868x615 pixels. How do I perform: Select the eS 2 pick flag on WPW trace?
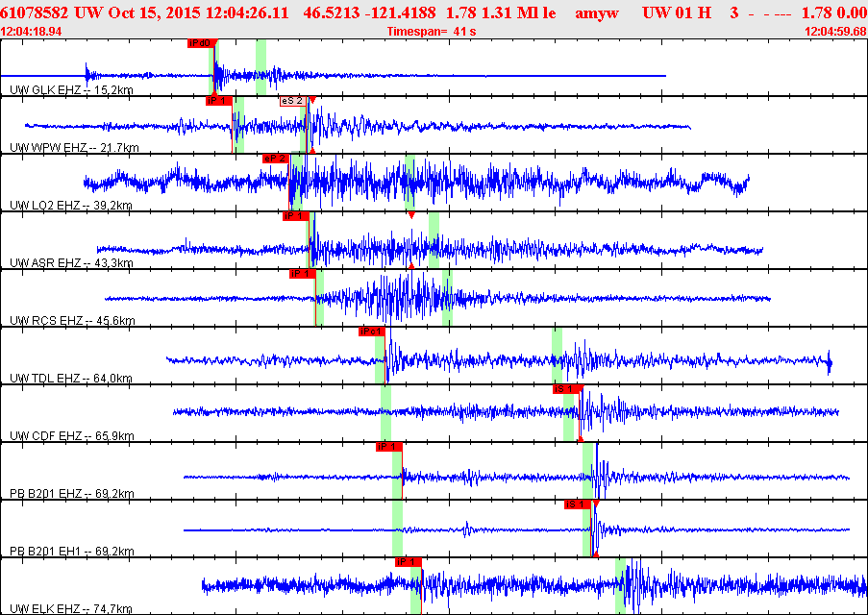coord(293,101)
